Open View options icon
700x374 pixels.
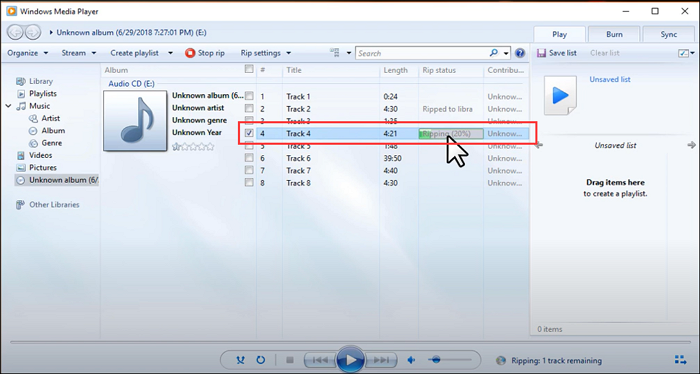tap(335, 53)
